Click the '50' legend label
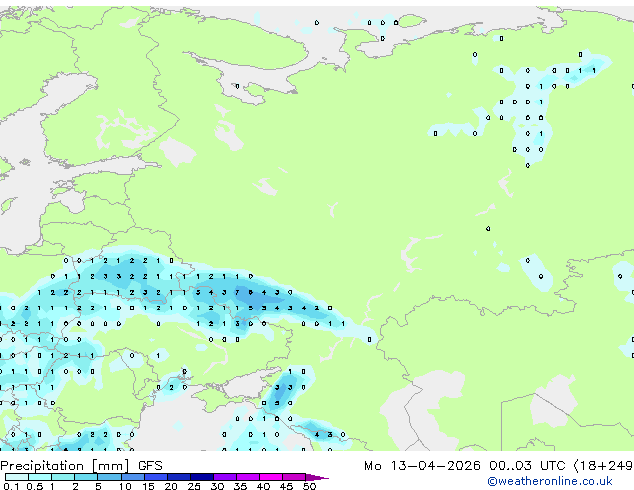634x490 pixels. pyautogui.click(x=309, y=486)
